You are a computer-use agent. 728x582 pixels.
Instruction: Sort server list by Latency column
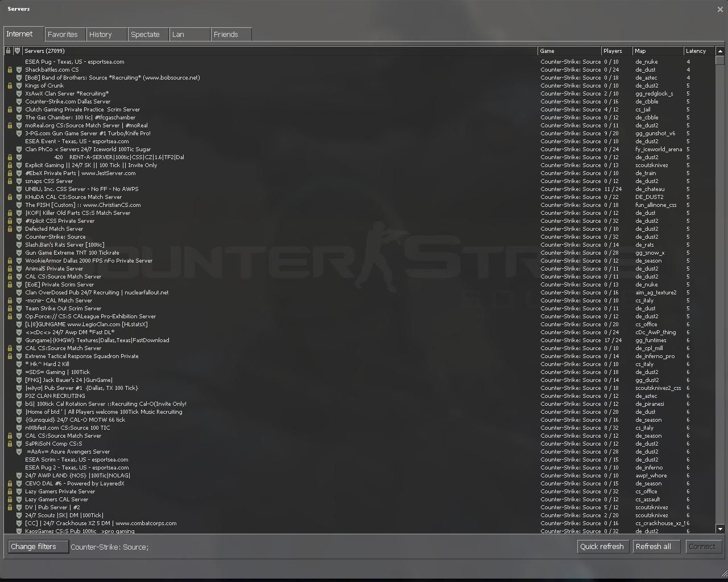(x=698, y=51)
